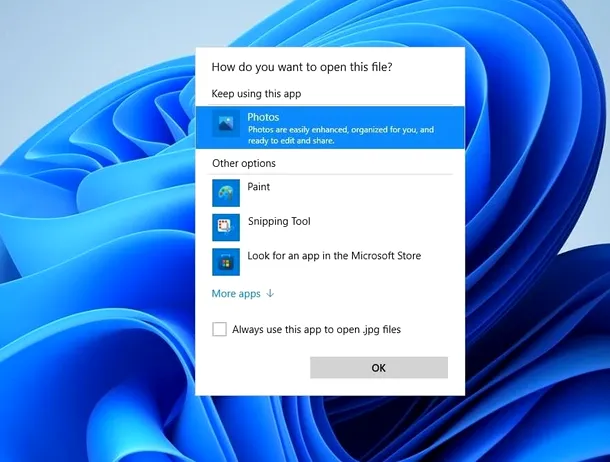Screen dimensions: 610x462
Task: Select the Photos app name
Action: pyautogui.click(x=263, y=117)
